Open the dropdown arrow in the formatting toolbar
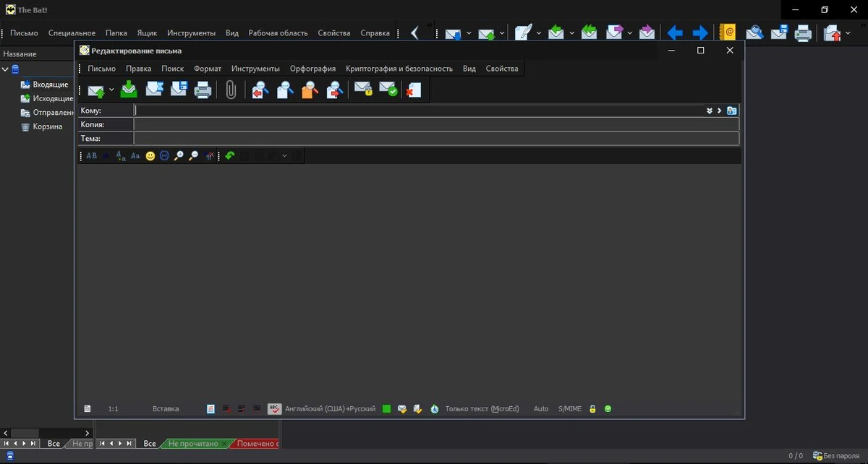 coord(284,155)
